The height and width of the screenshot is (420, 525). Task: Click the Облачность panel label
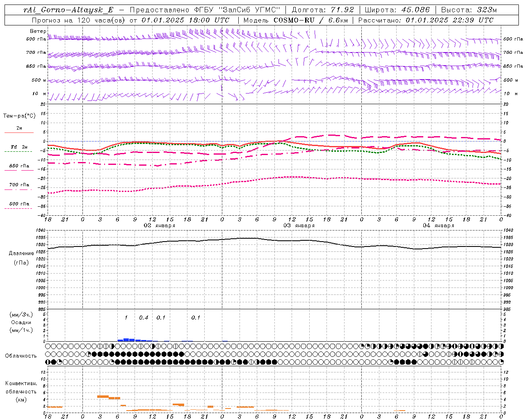(21, 356)
